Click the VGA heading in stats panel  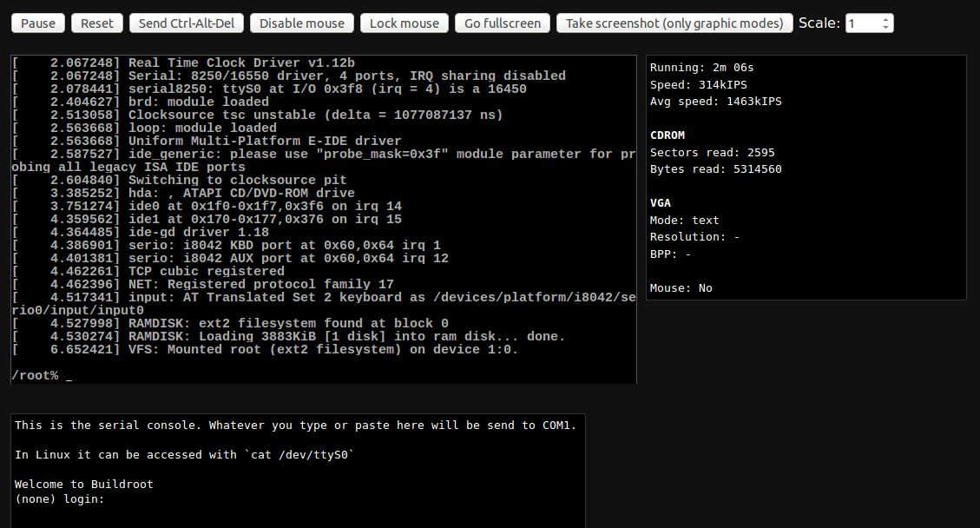point(661,203)
